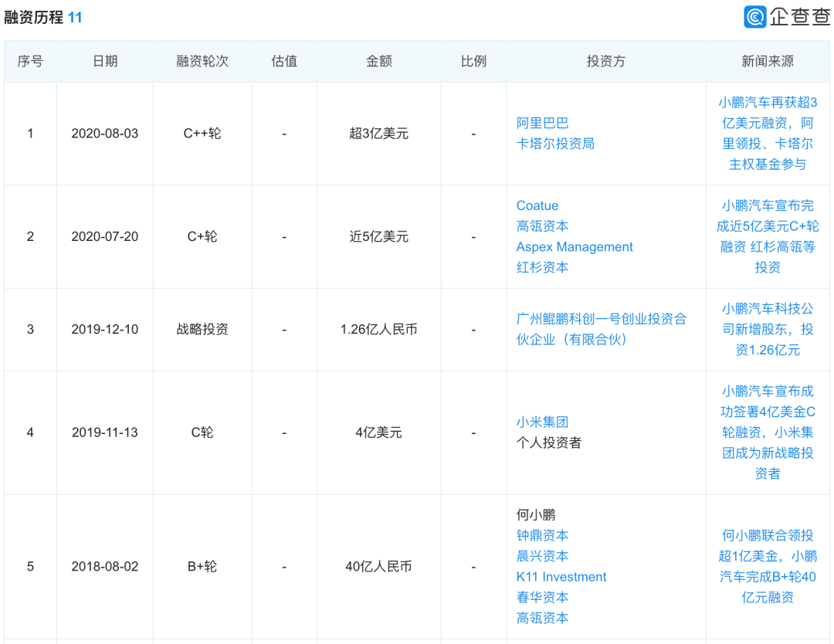Open investor link 钟鼎资本
The image size is (834, 644).
542,535
